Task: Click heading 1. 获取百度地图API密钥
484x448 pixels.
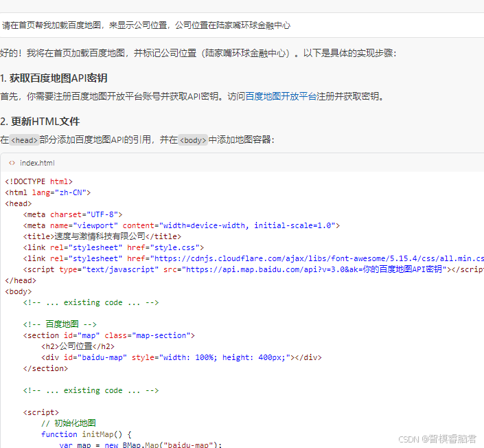Action: 54,78
